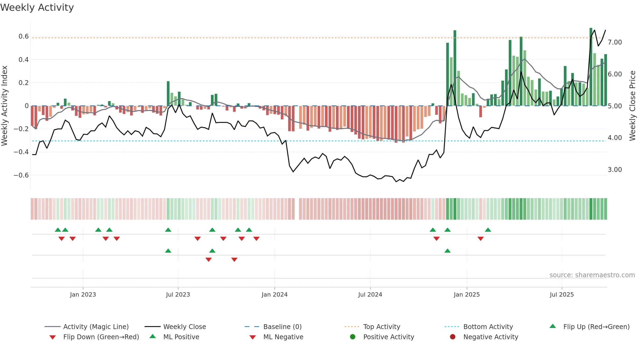Click the 0.6 activity axis tick

pyautogui.click(x=24, y=36)
